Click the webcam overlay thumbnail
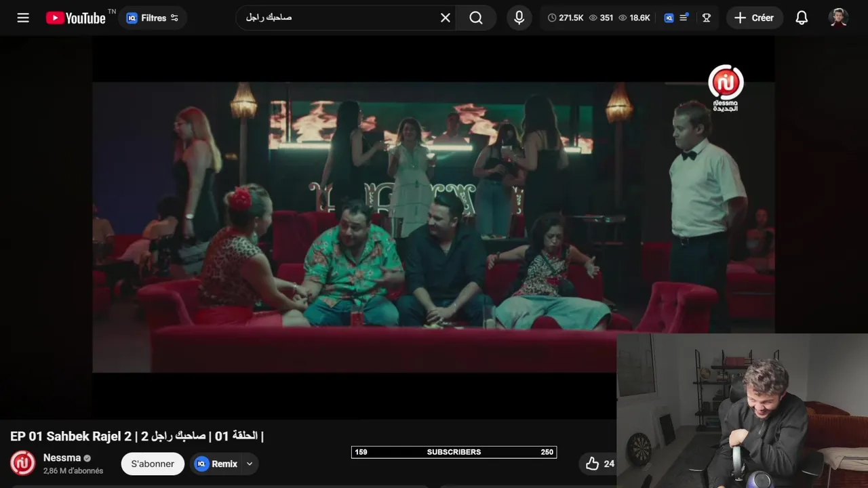The height and width of the screenshot is (488, 868). (x=742, y=411)
